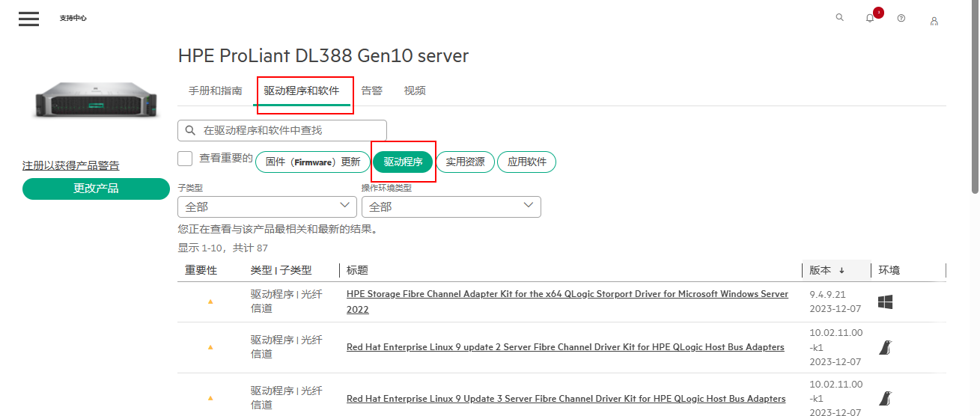Click the 更改产品 button
This screenshot has height=416, width=980.
(96, 189)
